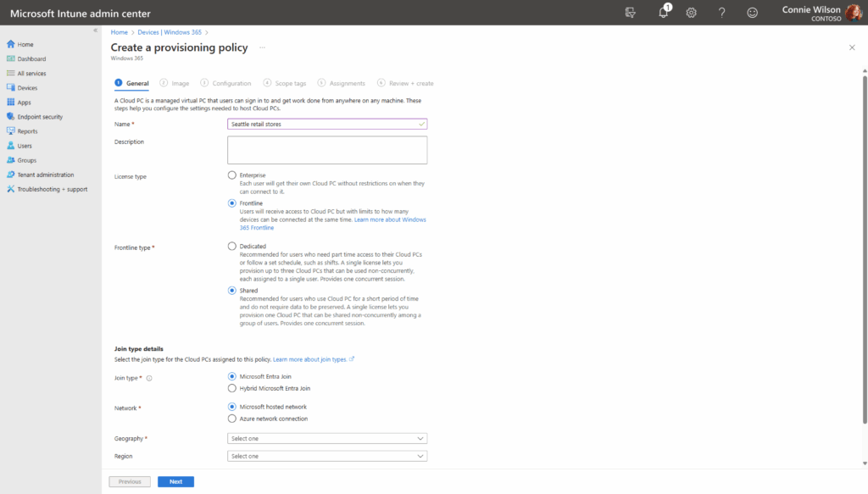868x494 pixels.
Task: Open the Tenant administration icon
Action: tap(10, 175)
